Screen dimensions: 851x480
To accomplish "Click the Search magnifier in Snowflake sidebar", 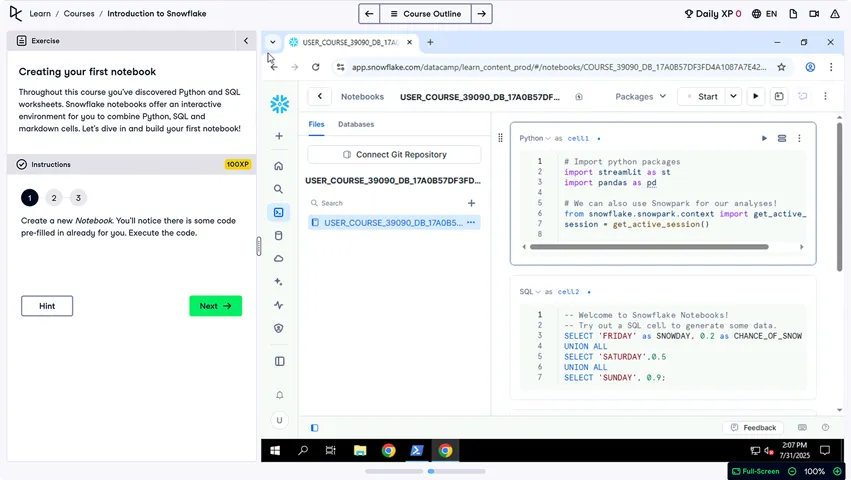I will tap(278, 189).
